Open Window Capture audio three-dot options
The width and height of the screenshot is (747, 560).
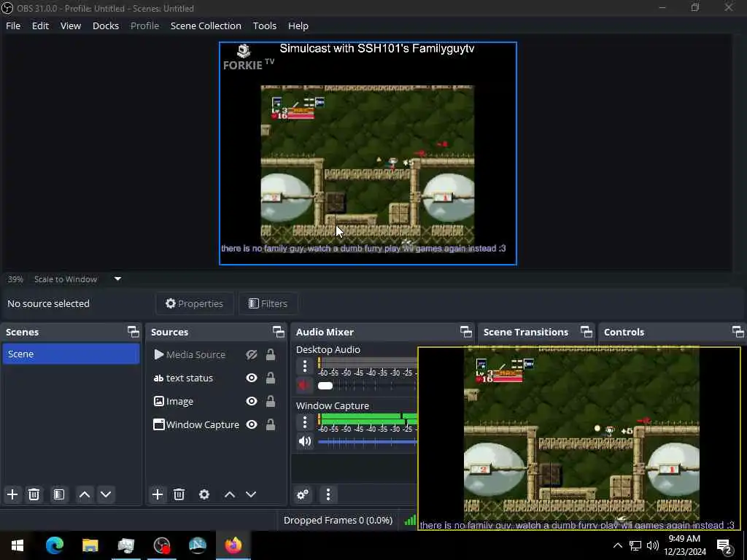(x=305, y=422)
